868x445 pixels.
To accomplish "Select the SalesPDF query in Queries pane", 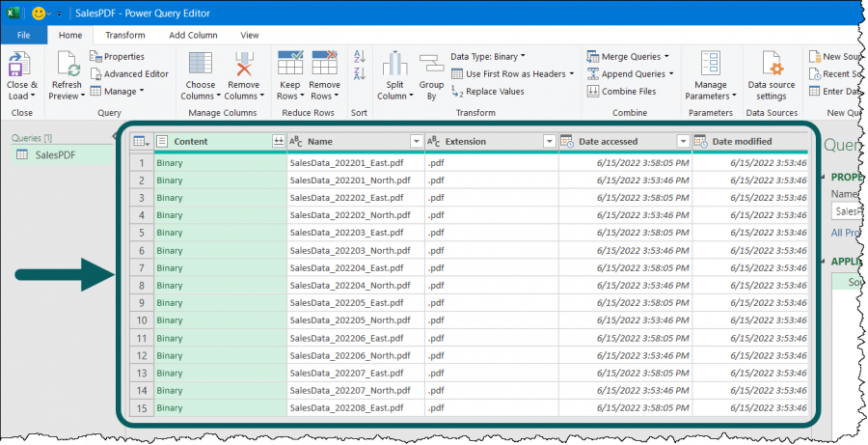I will tap(55, 154).
